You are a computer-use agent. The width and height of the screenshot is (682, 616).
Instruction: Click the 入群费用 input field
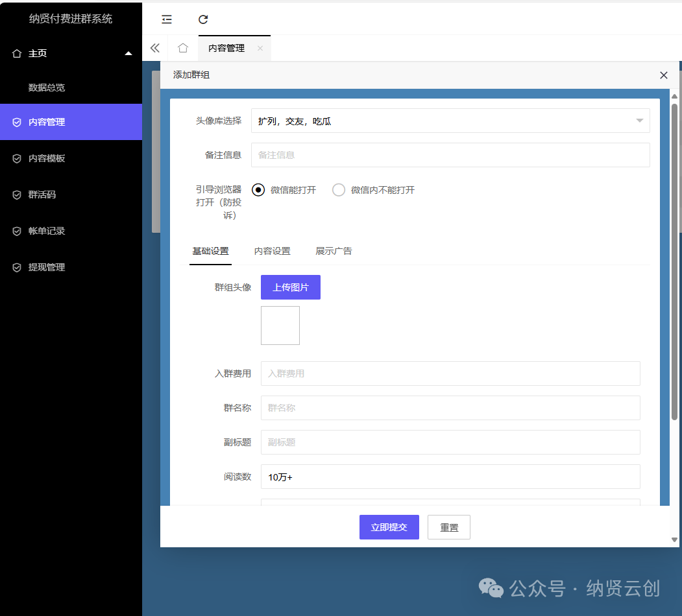tap(450, 373)
